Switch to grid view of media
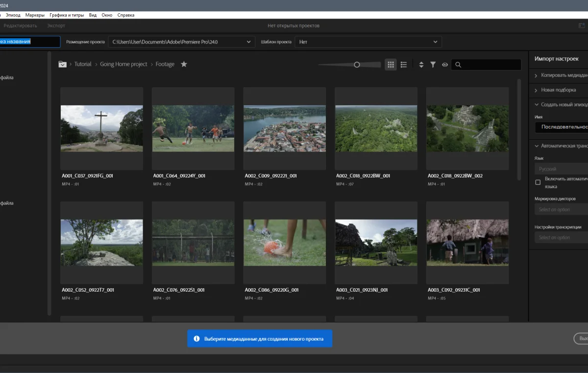The image size is (588, 373). (x=391, y=65)
